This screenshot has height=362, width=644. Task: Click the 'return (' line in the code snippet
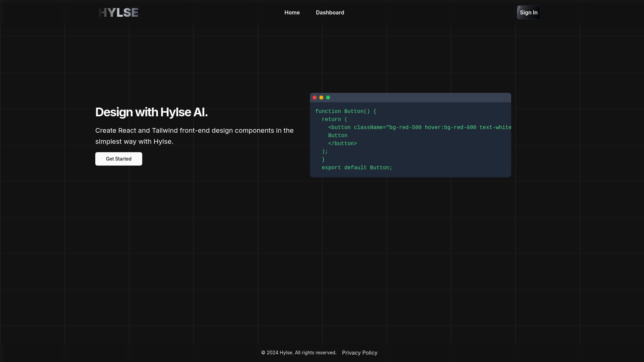pos(334,119)
